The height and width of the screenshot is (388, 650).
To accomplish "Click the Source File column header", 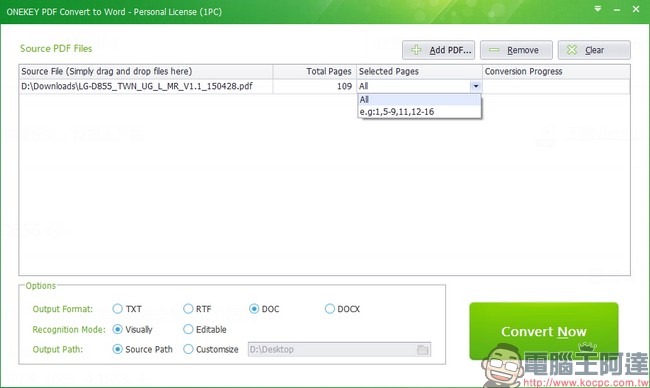I will pos(146,71).
